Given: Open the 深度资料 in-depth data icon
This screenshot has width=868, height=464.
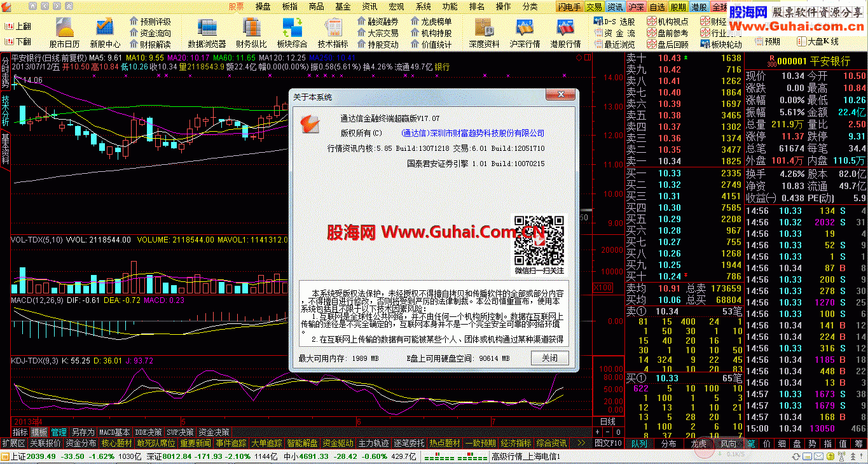Looking at the screenshot, I should click(484, 33).
